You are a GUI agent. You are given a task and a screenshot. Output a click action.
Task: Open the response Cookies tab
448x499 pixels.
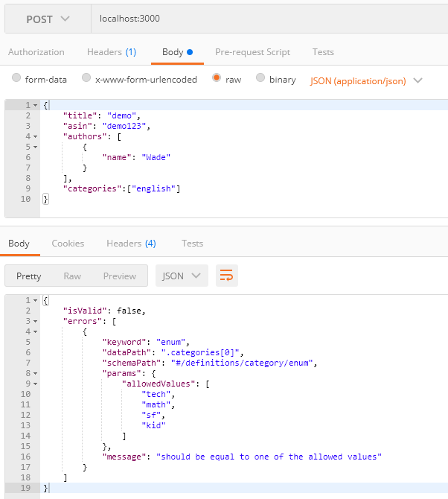click(x=68, y=244)
